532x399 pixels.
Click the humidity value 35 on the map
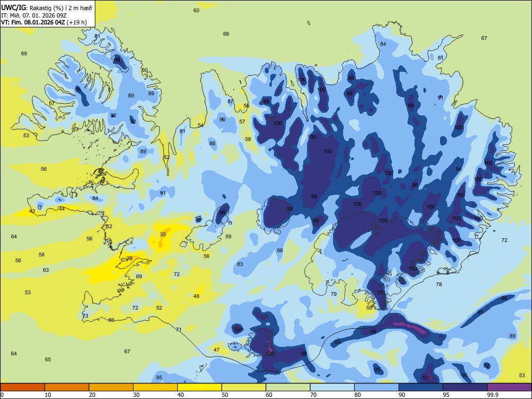pyautogui.click(x=163, y=235)
